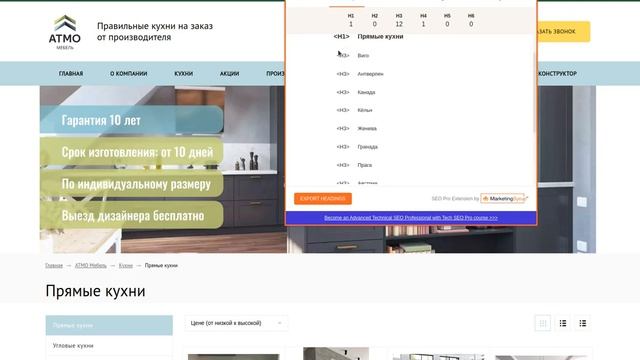Screen dimensions: 640x360
Task: Open the price sorting dropdown
Action: tap(236, 323)
